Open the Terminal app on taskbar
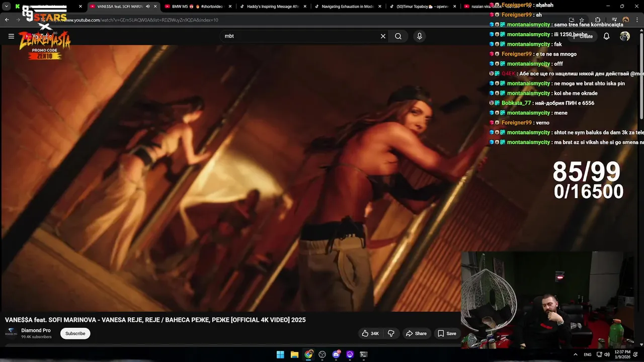Image resolution: width=644 pixels, height=362 pixels. [363, 354]
